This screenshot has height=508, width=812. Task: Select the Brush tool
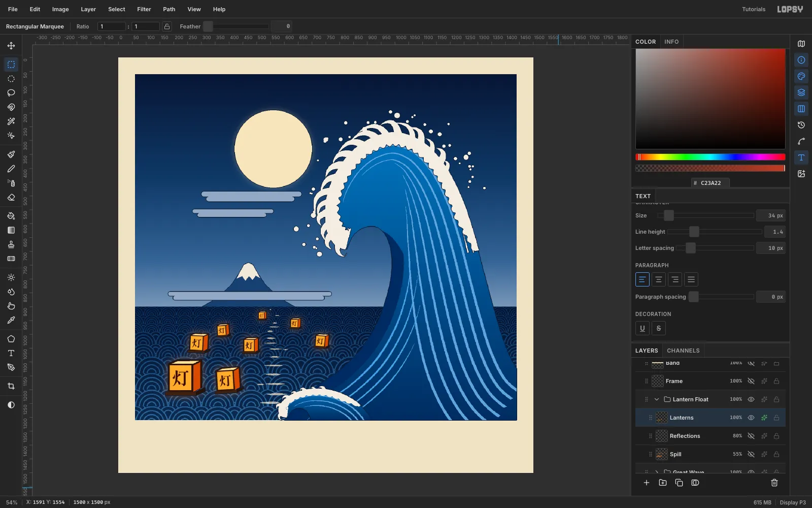point(11,154)
